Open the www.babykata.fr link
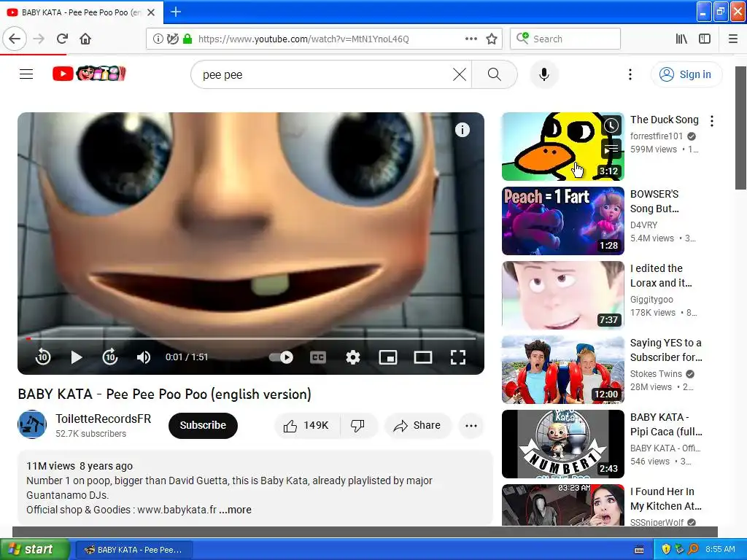The height and width of the screenshot is (560, 747). click(x=177, y=510)
